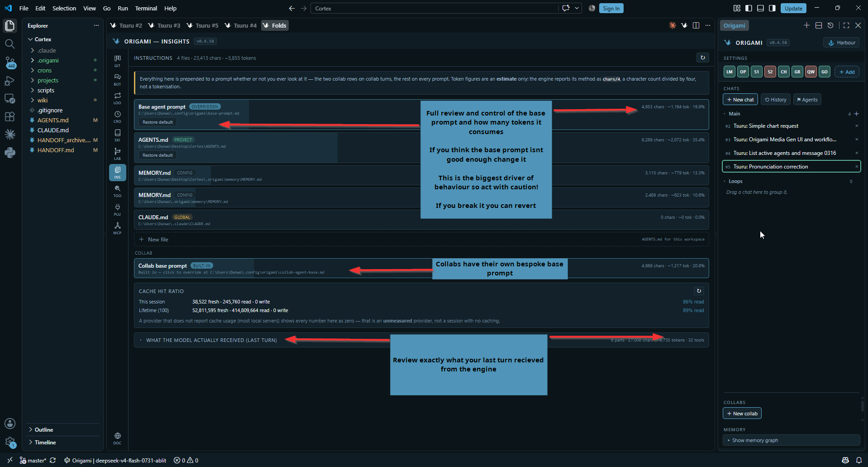Image resolution: width=868 pixels, height=467 pixels.
Task: Open Accounts icon in activity bar
Action: point(10,423)
